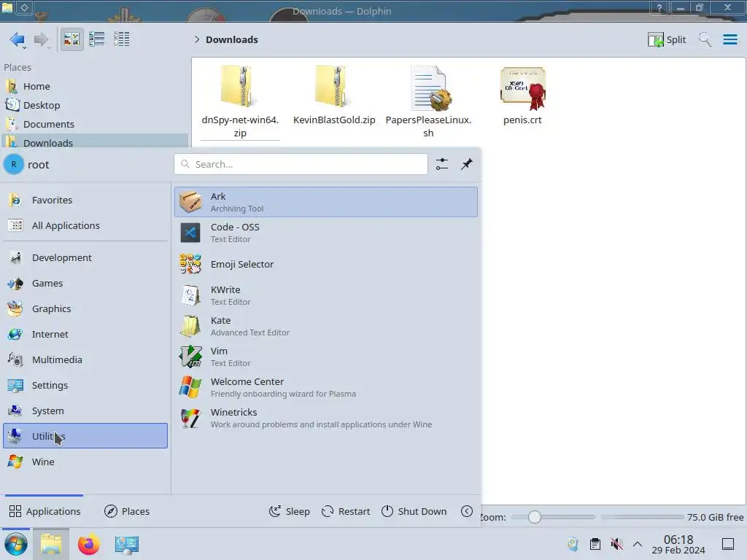Click the start menu orb
747x560 pixels.
(x=16, y=544)
